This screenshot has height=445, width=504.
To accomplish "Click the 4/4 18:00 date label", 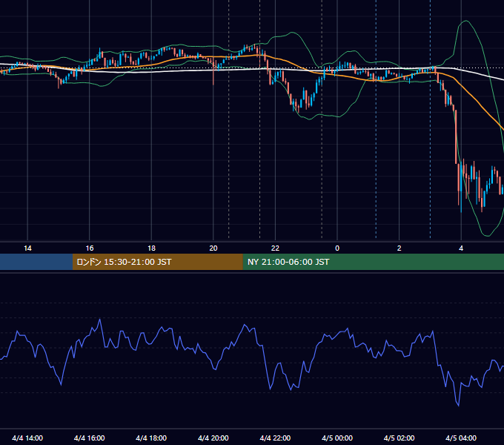I will (151, 438).
